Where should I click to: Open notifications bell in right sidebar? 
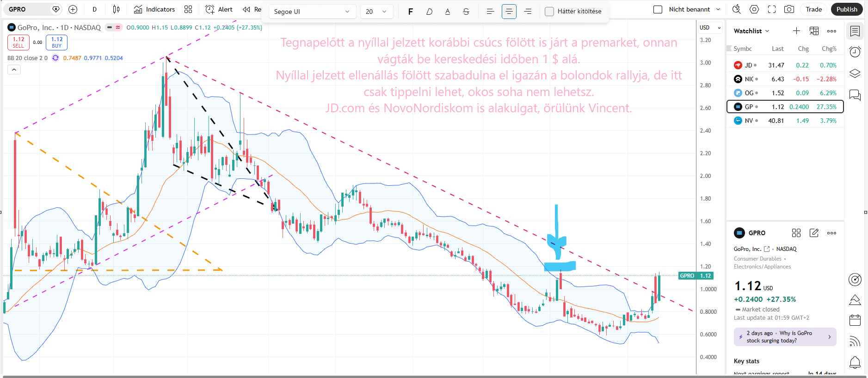(x=855, y=362)
